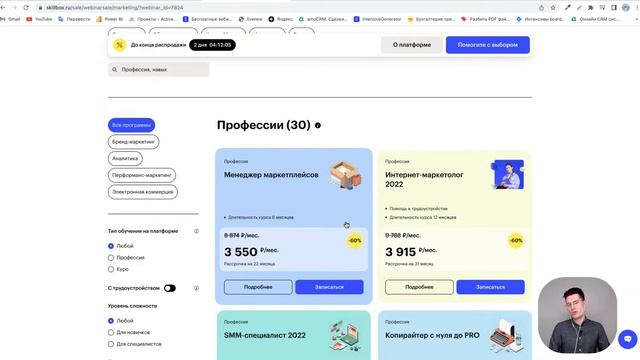
Task: Click the 3 550 ₽/мес. price
Action: point(251,252)
